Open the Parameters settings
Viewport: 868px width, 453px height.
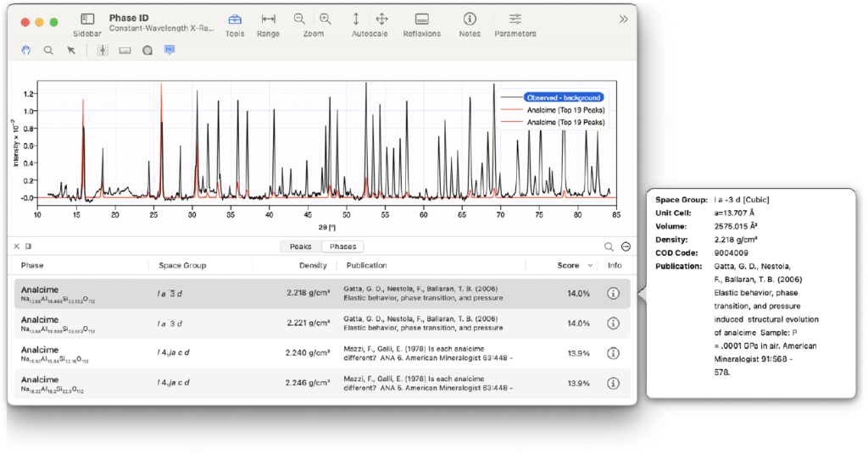(x=515, y=19)
